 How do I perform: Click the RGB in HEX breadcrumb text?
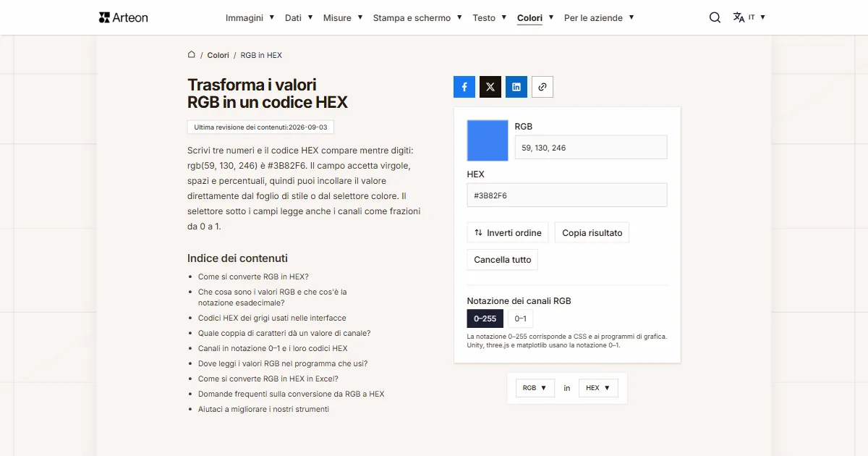[x=261, y=55]
